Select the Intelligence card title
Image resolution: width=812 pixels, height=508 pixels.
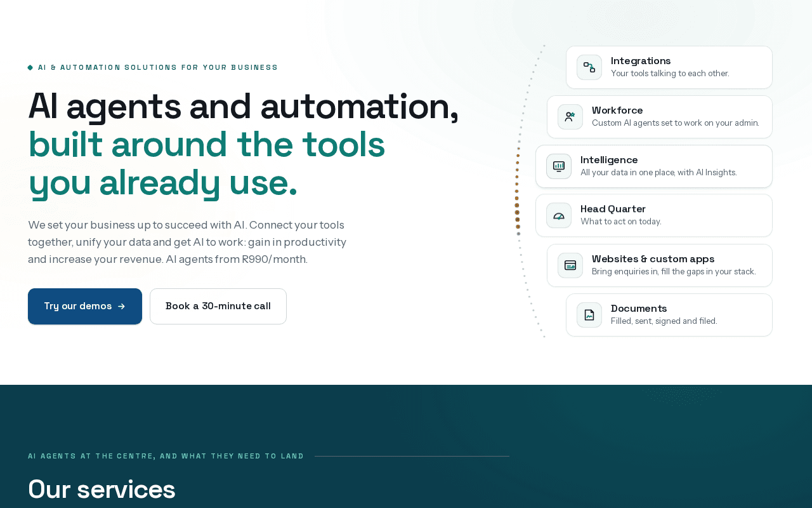609,160
